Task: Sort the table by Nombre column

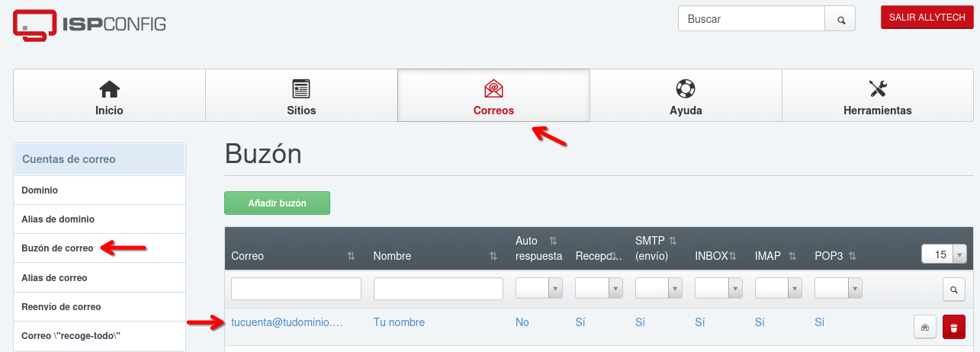Action: coord(493,257)
